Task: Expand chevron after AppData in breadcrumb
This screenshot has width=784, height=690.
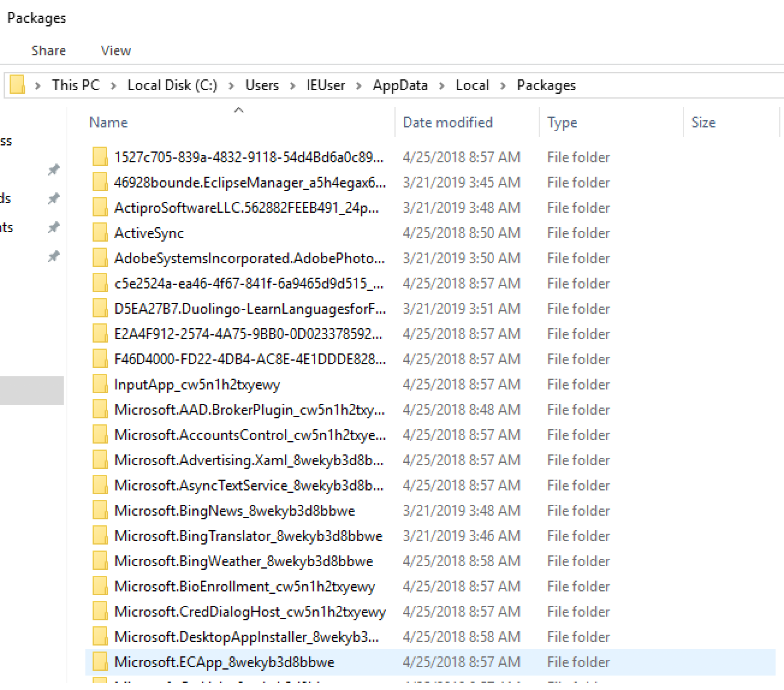Action: 442,86
